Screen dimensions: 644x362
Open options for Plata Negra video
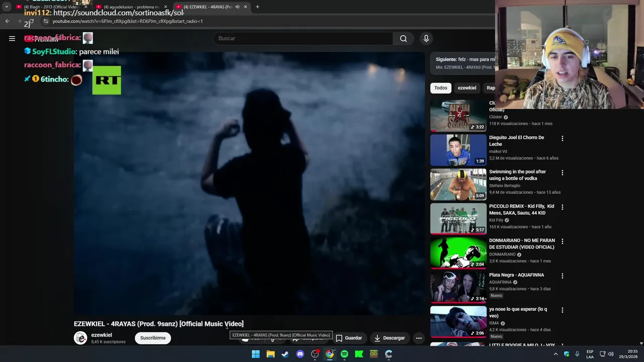tap(562, 276)
